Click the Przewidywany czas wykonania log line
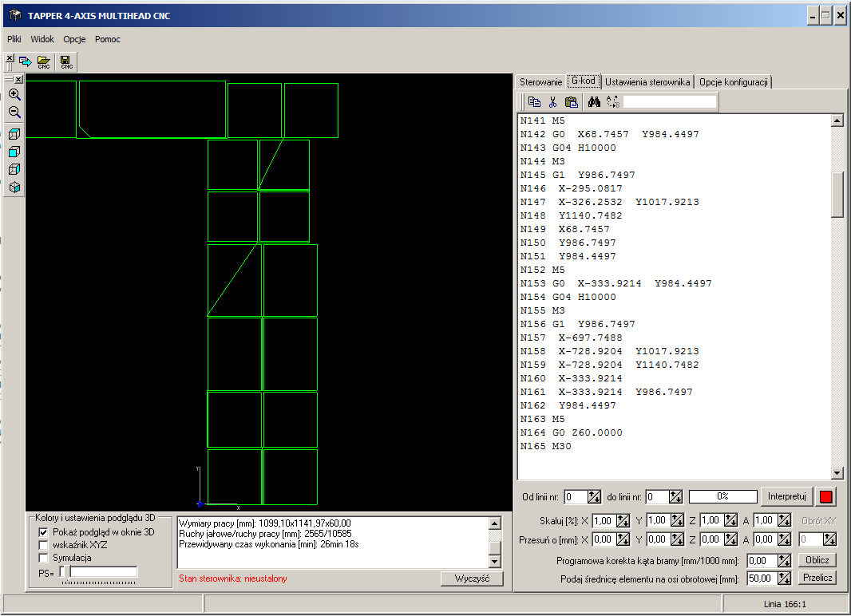This screenshot has height=616, width=851. 269,544
